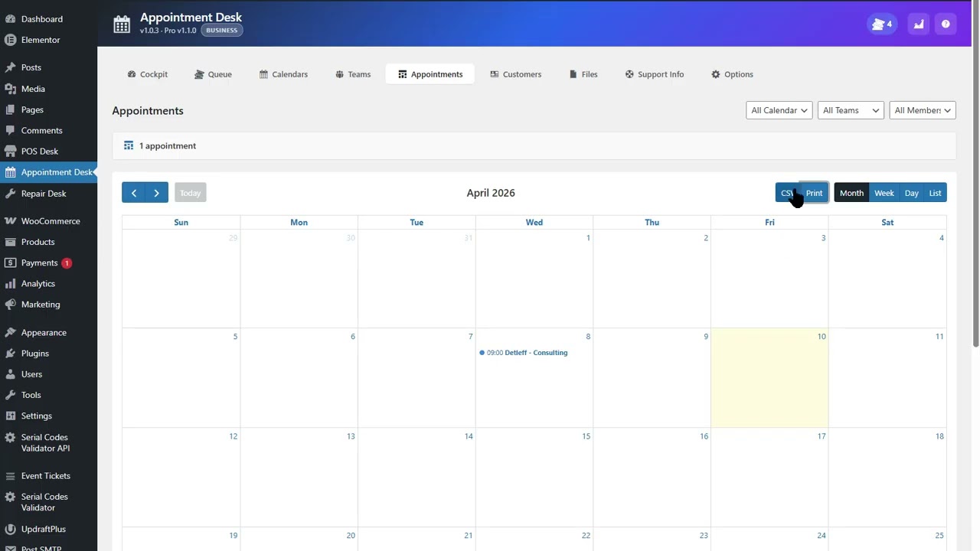Click the Pages icon in the sidebar
Image resolution: width=980 pixels, height=551 pixels.
10,109
